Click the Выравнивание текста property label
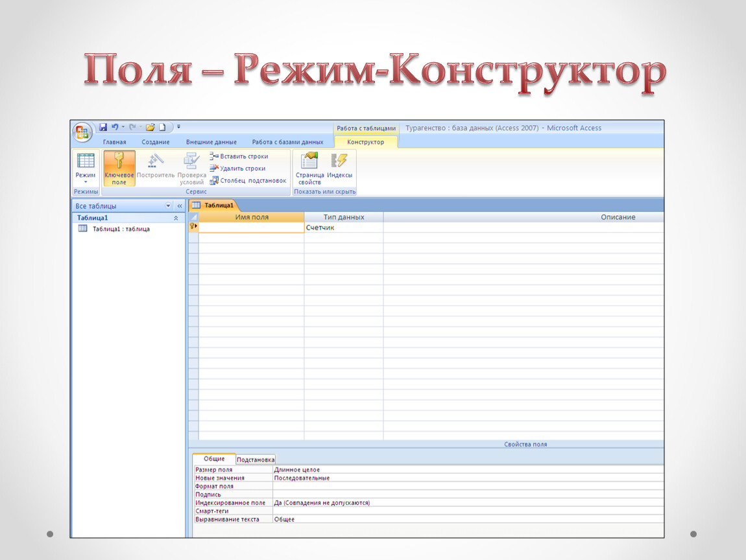The width and height of the screenshot is (746, 560). tap(227, 519)
